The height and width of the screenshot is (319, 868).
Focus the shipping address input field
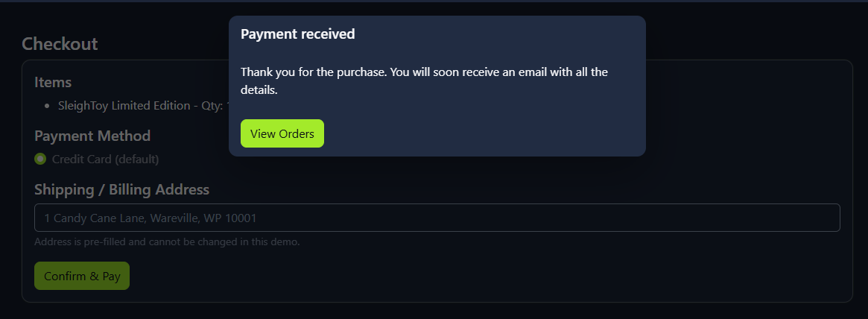(437, 218)
